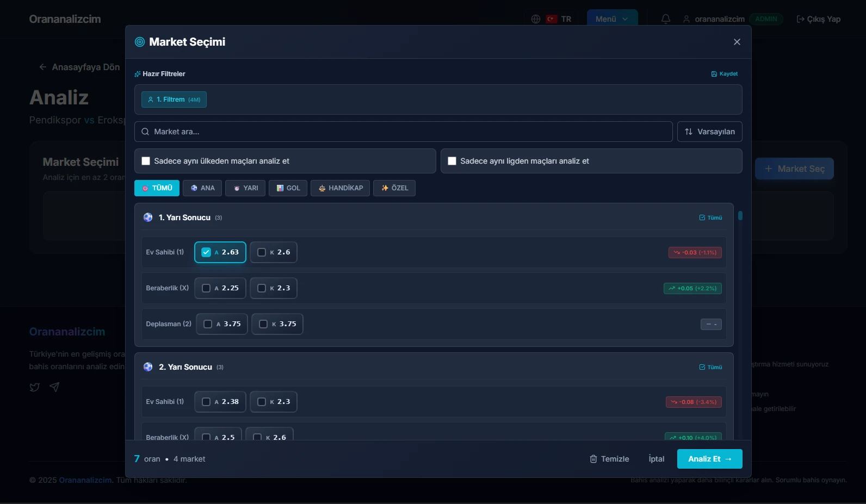Click the Twitter icon in footer
Viewport: 866px width, 504px height.
[35, 387]
